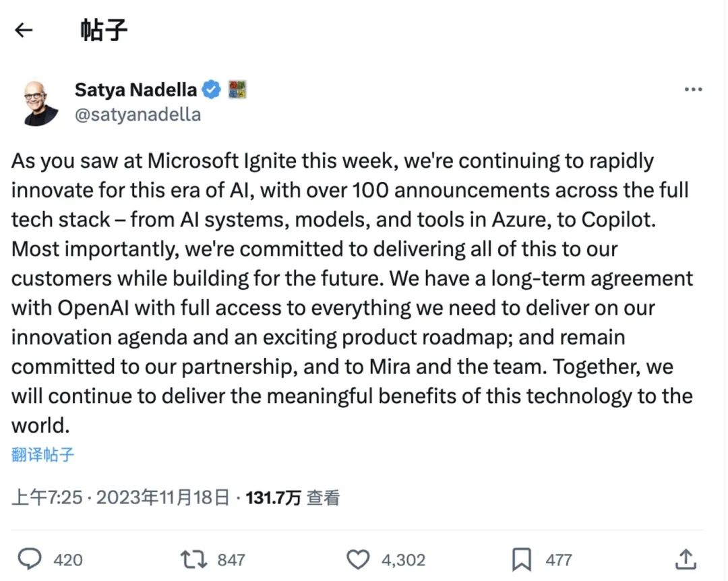
Task: Go back using the left arrow
Action: pos(24,30)
